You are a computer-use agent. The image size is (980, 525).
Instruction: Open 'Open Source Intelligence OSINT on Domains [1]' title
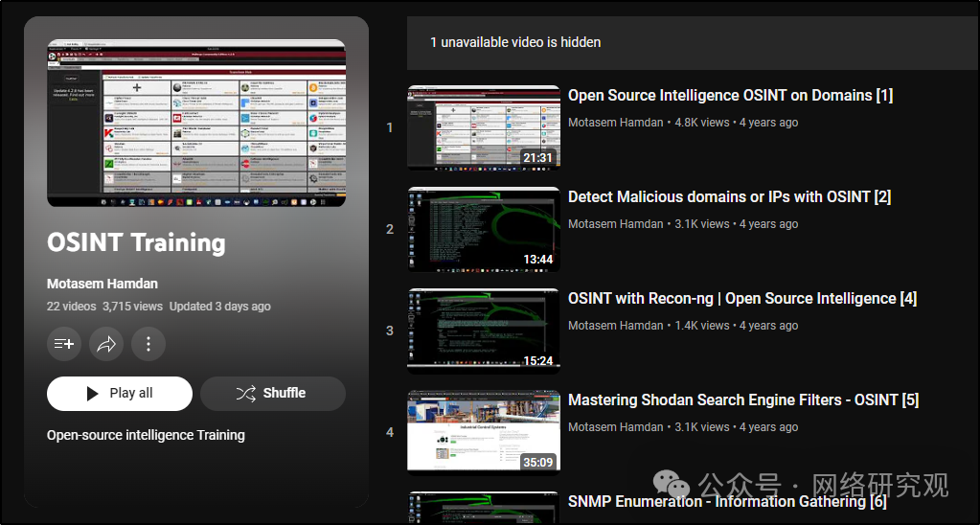(x=731, y=96)
